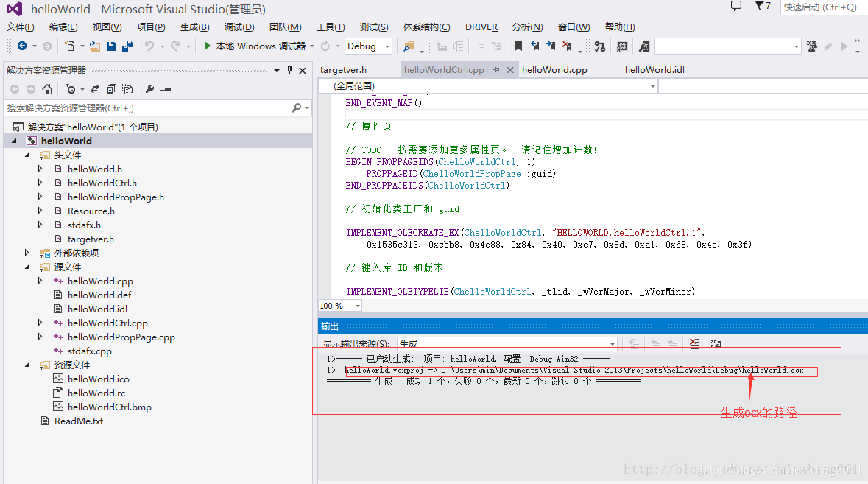Switch to the targetver.h tab
Screen dimensions: 868x484
(343, 70)
